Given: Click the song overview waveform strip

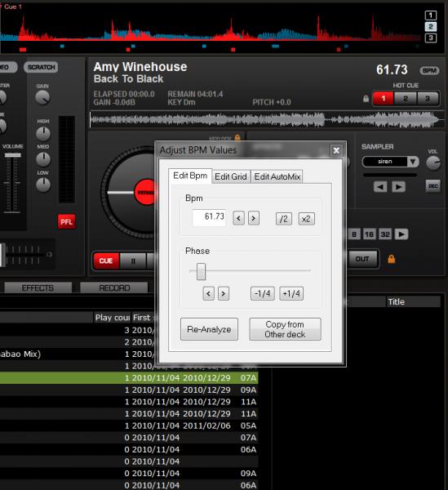Looking at the screenshot, I should click(x=267, y=120).
